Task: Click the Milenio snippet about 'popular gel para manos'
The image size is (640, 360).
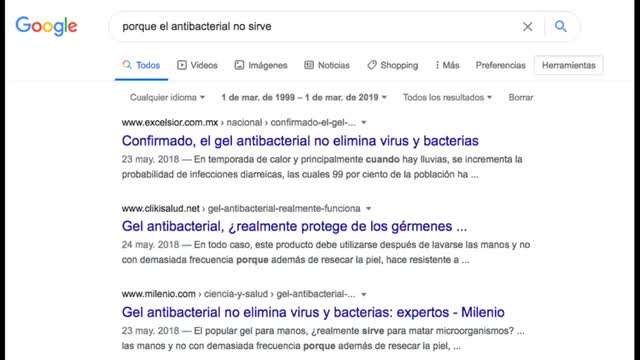Action: coord(323,338)
